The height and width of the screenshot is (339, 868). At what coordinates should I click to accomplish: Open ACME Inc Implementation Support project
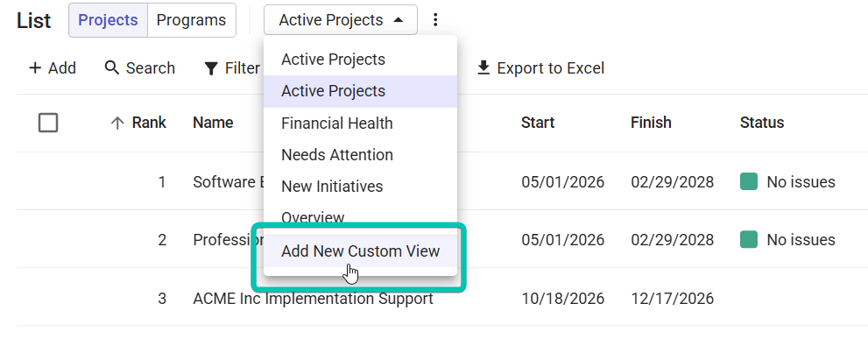tap(313, 299)
